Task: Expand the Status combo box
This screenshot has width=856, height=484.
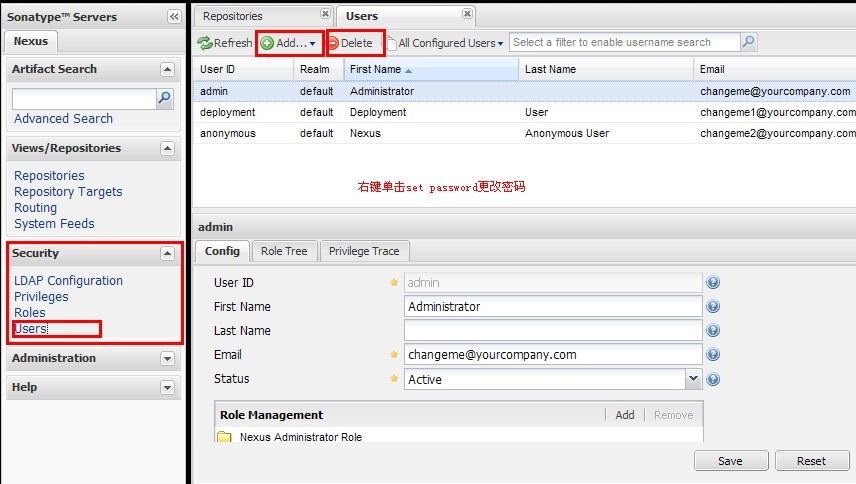Action: click(x=693, y=379)
